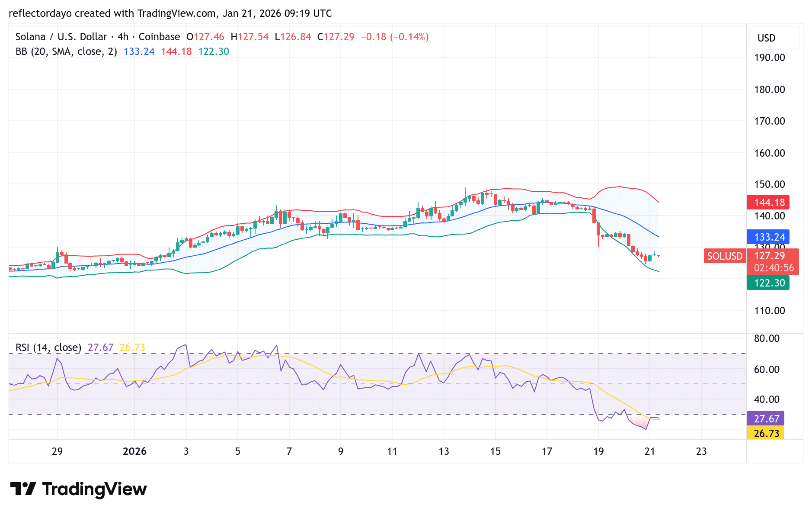The height and width of the screenshot is (515, 812).
Task: Select the middle band value 133.24
Action: pyautogui.click(x=768, y=237)
